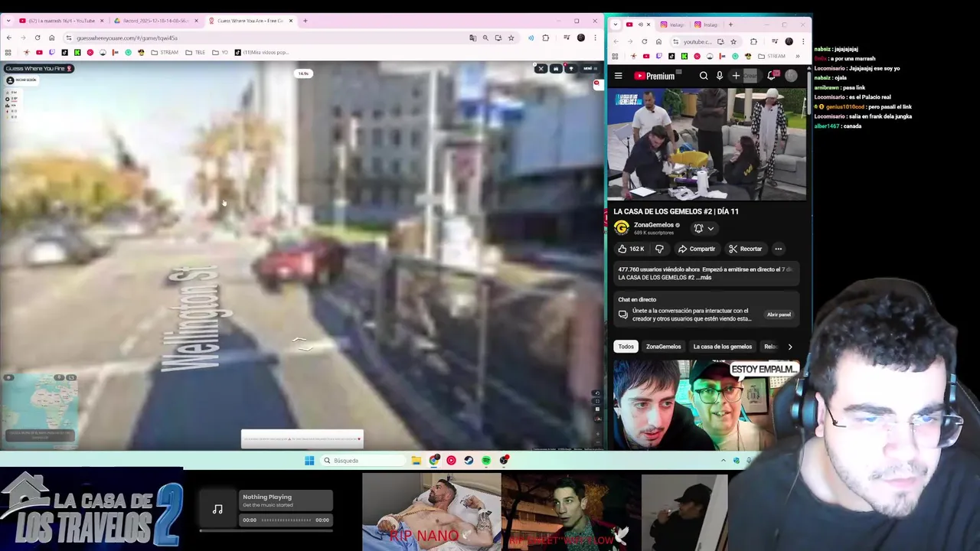Open YouTube notifications bell in header
980x551 pixels.
point(772,76)
